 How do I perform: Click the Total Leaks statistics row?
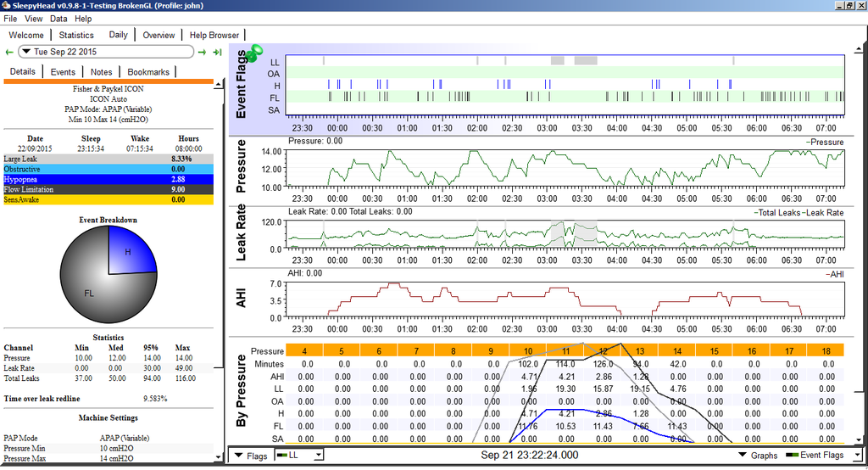tap(108, 378)
